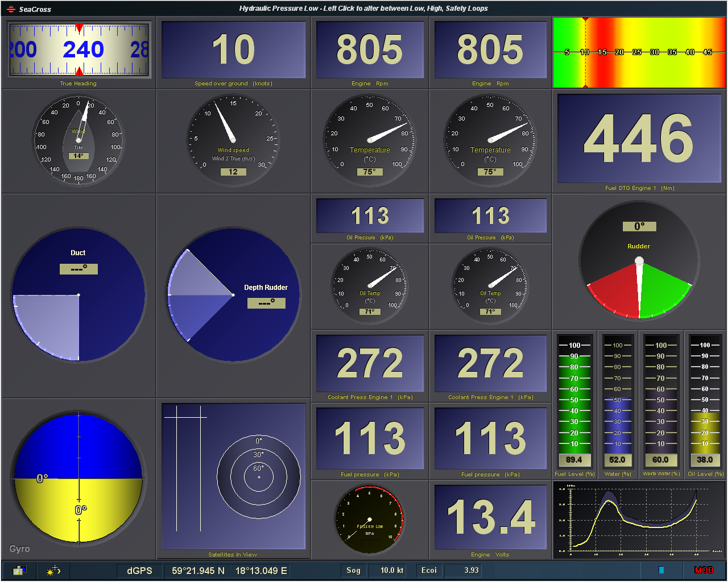Click the left Fuel pressure 113 display
Screen dimensions: 728x582
[x=370, y=438]
